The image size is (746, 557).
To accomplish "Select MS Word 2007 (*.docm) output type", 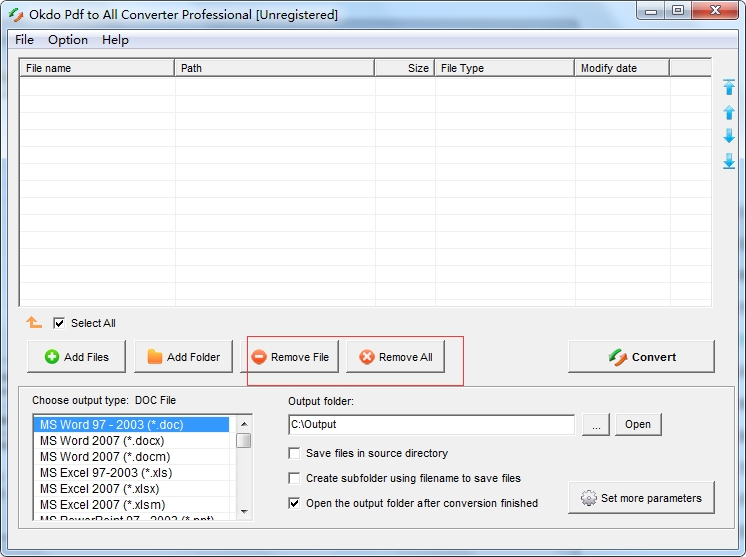I will tap(131, 457).
